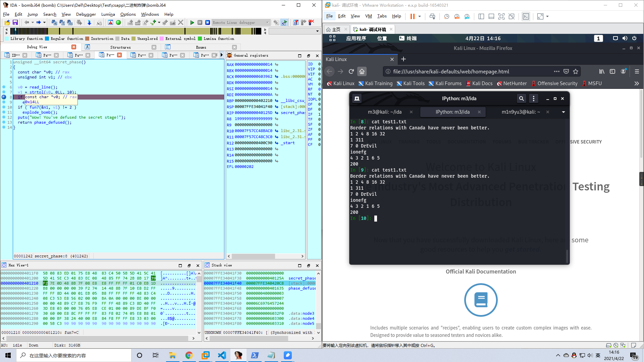Click the Take snapshot clock icon
The image size is (644, 362).
[446, 16]
